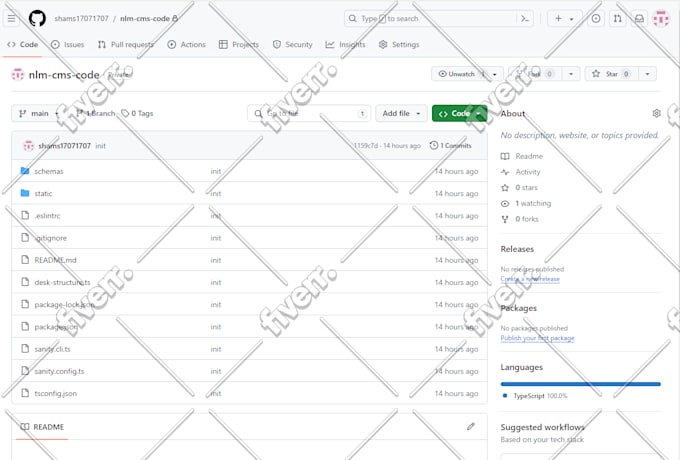Viewport: 680px width, 460px height.
Task: Unwatch the repository
Action: point(467,74)
